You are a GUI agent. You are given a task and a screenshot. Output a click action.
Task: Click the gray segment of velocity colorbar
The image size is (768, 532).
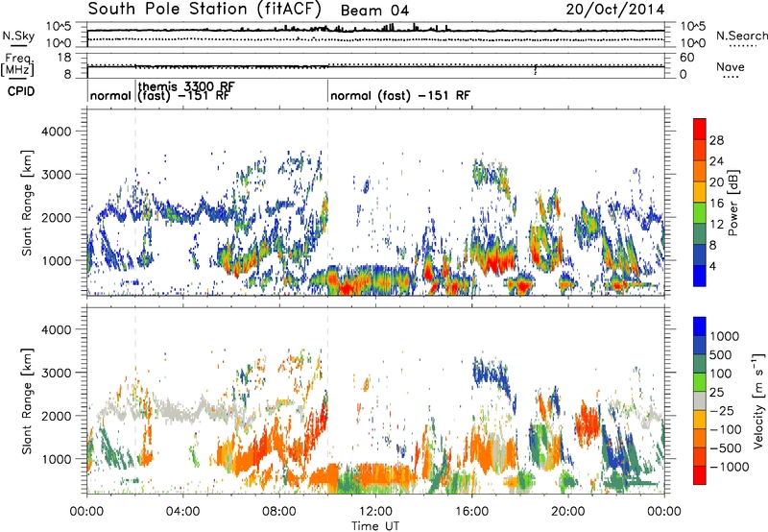click(700, 401)
